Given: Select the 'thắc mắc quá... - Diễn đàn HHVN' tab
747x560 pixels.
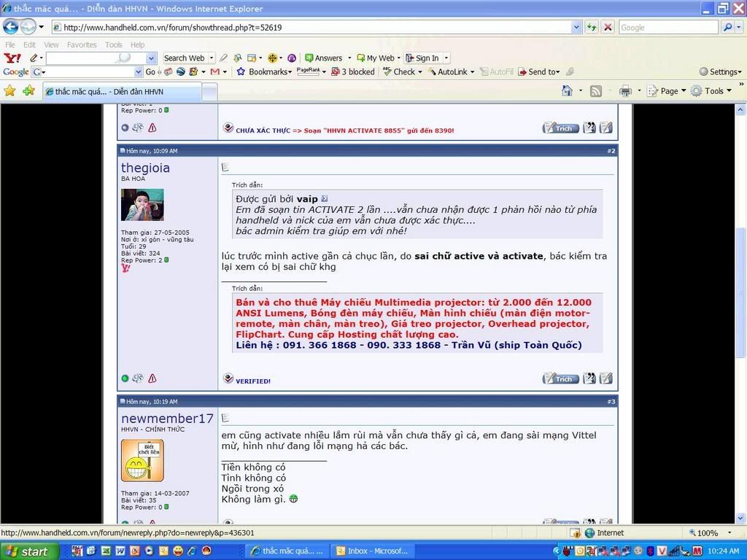Looking at the screenshot, I should point(122,91).
